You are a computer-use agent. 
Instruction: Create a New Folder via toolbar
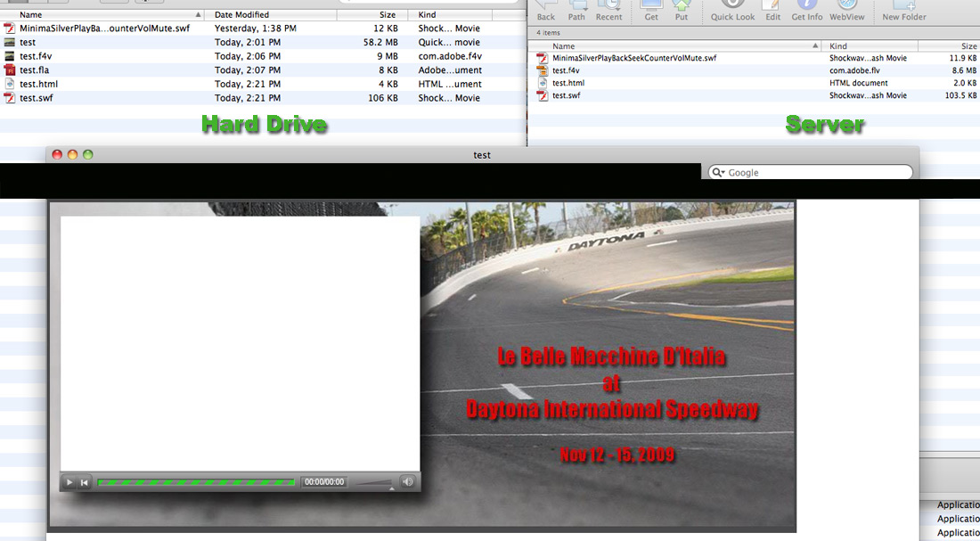pos(903,12)
